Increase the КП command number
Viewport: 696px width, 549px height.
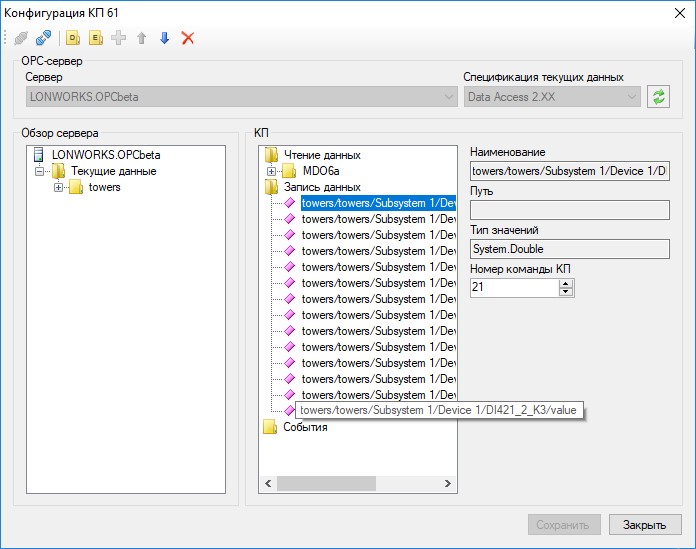click(x=566, y=283)
